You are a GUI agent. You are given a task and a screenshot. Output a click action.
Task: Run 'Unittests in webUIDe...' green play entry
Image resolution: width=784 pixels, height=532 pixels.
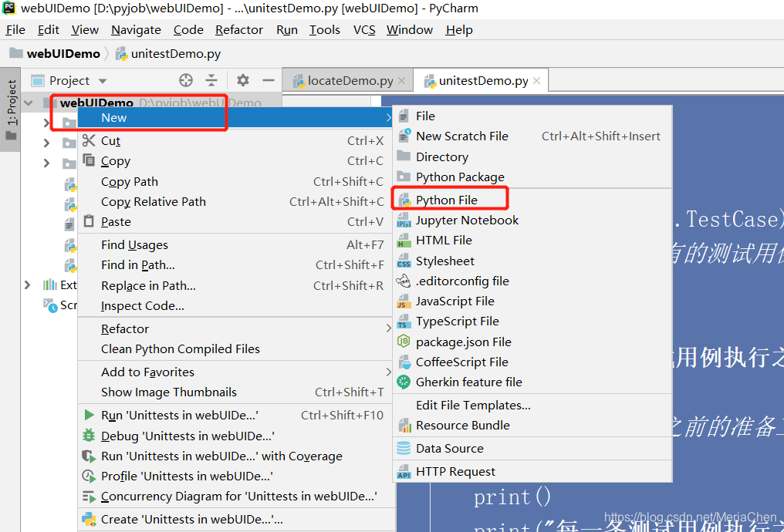coord(236,415)
